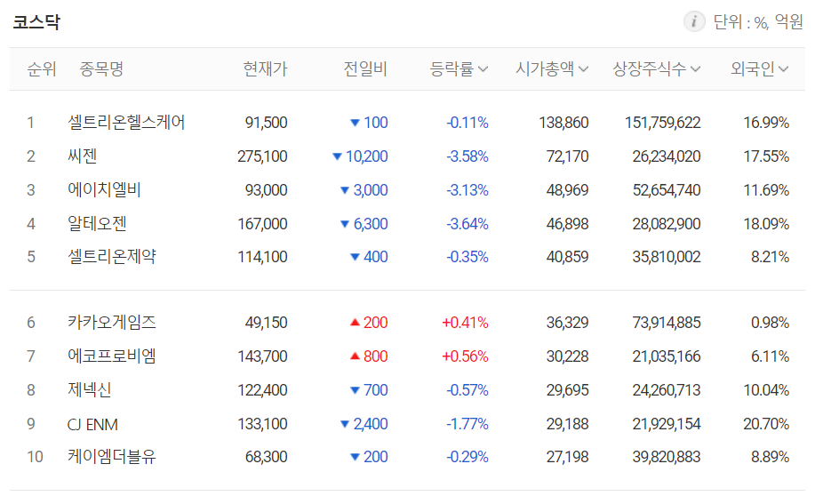Viewport: 815px width, 504px height.
Task: Click the 종목명 column header
Action: pos(101,68)
